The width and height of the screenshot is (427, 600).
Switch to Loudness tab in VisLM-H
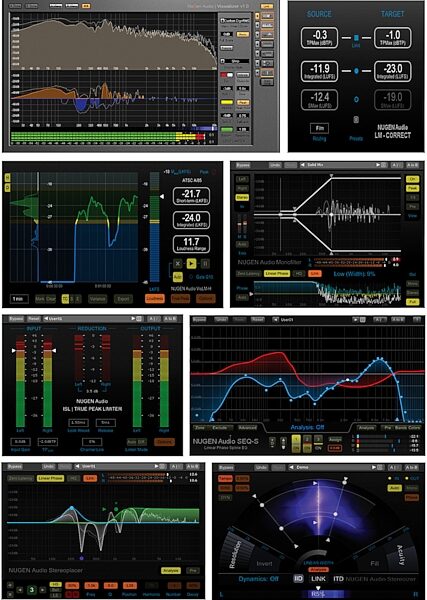(155, 298)
